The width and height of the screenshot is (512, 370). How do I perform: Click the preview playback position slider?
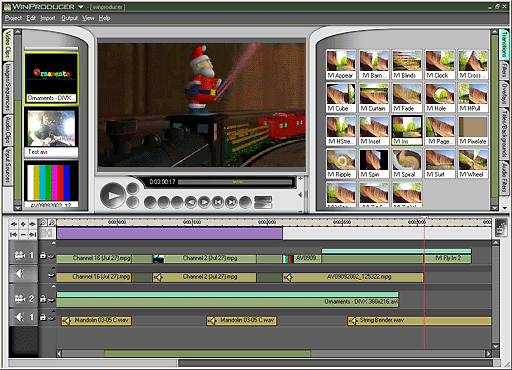coord(235,182)
